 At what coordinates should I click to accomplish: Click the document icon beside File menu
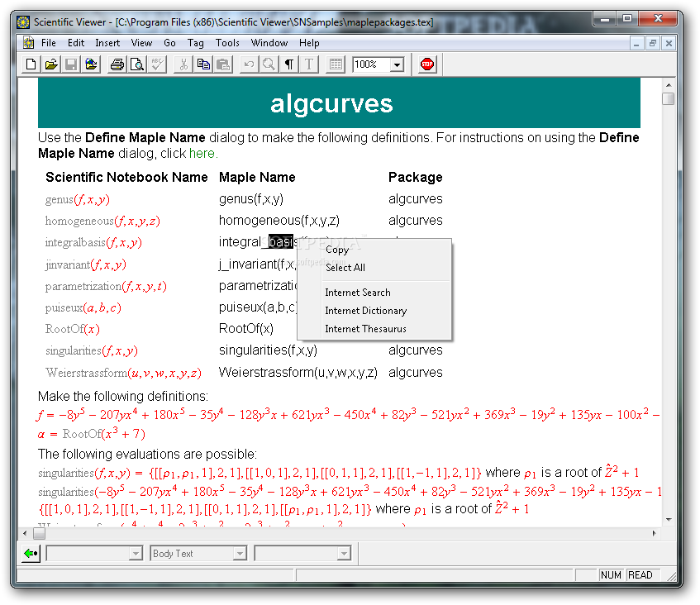point(29,43)
